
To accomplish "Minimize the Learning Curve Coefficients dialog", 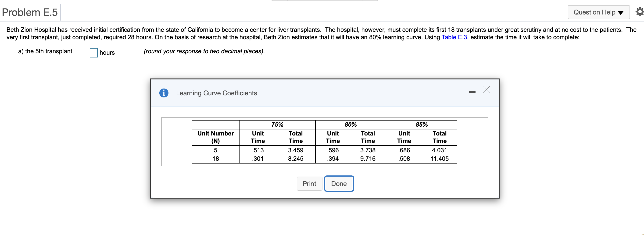I will point(472,92).
